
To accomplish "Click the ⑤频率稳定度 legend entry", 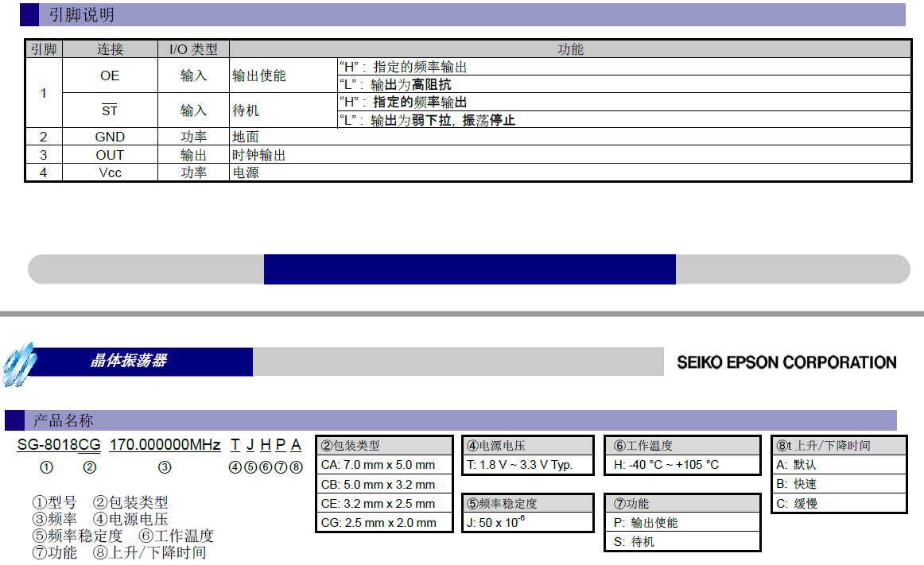I will coord(78,536).
